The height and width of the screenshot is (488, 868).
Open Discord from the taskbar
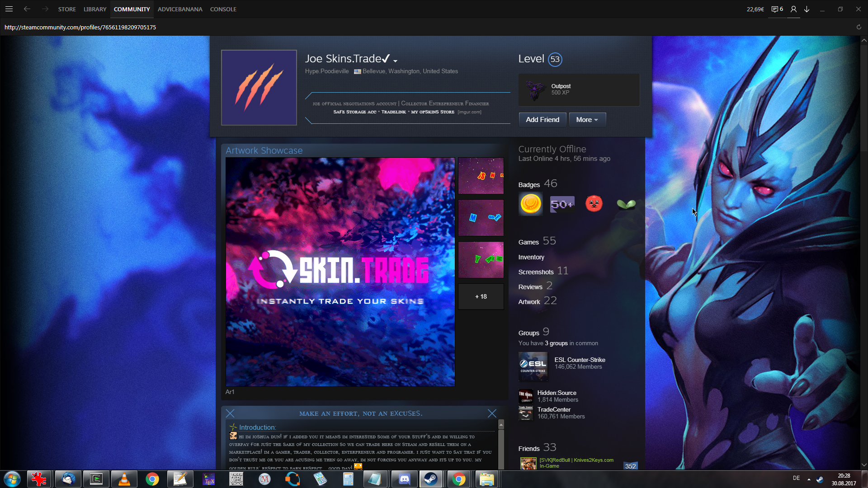click(404, 479)
